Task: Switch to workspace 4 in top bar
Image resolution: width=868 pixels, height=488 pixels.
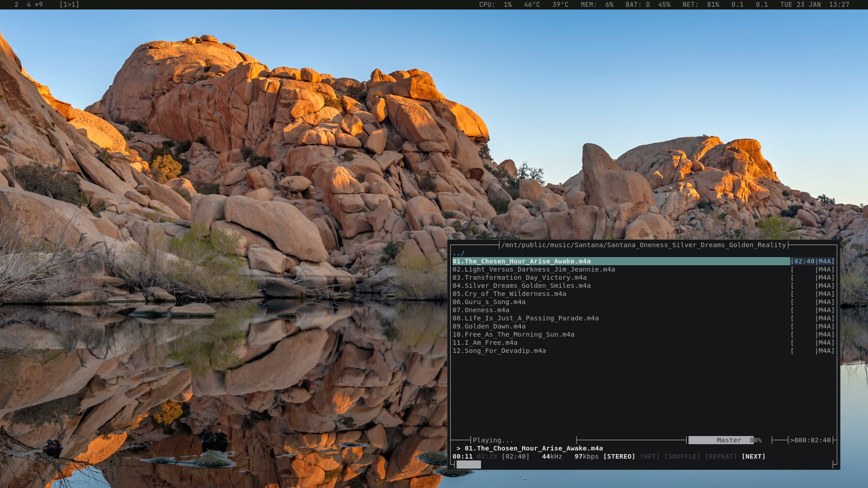Action: pyautogui.click(x=28, y=5)
